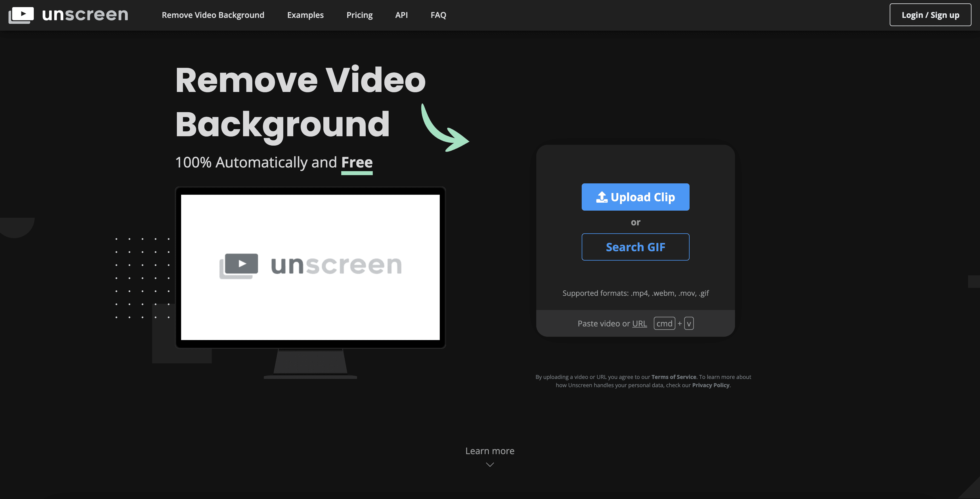Viewport: 980px width, 499px height.
Task: Open Remove Video Background page
Action: [213, 15]
